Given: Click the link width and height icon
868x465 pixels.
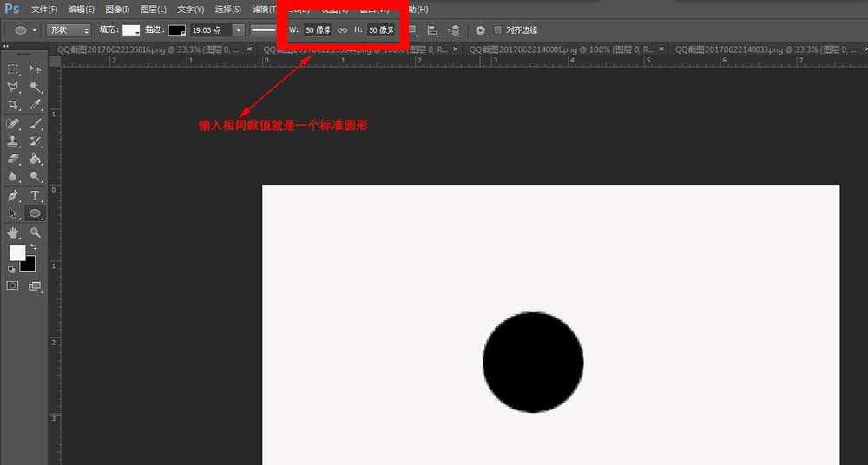Looking at the screenshot, I should [342, 30].
